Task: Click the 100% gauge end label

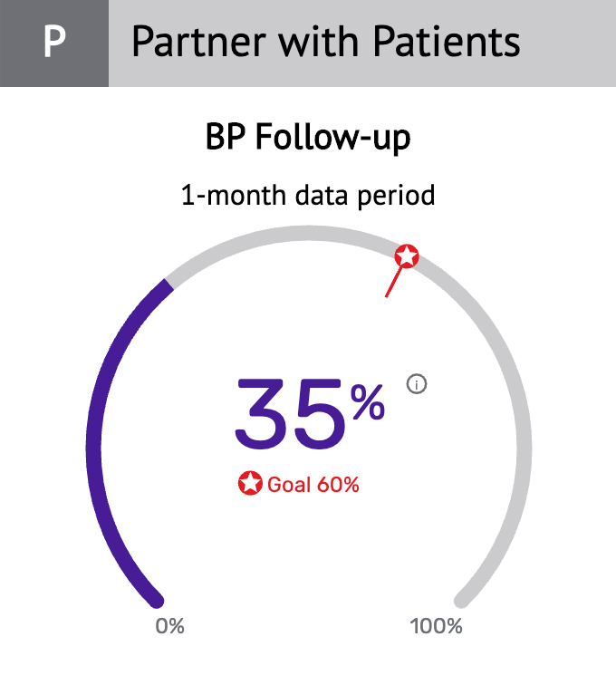Action: click(436, 626)
